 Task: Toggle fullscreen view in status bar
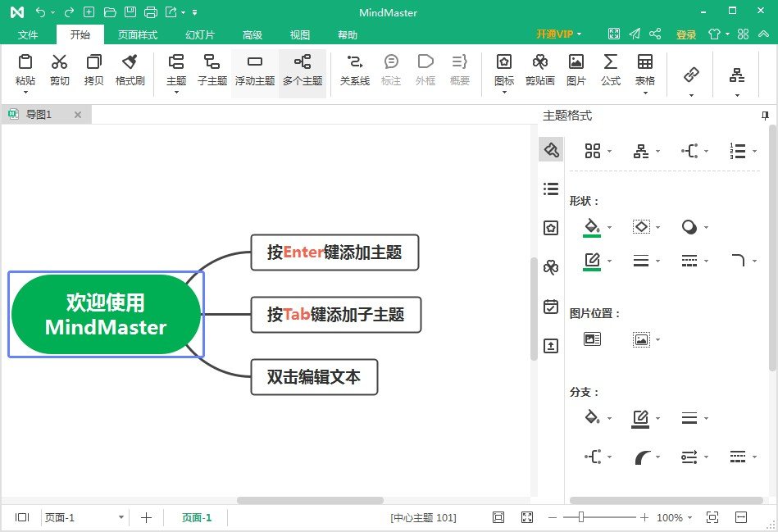point(527,517)
